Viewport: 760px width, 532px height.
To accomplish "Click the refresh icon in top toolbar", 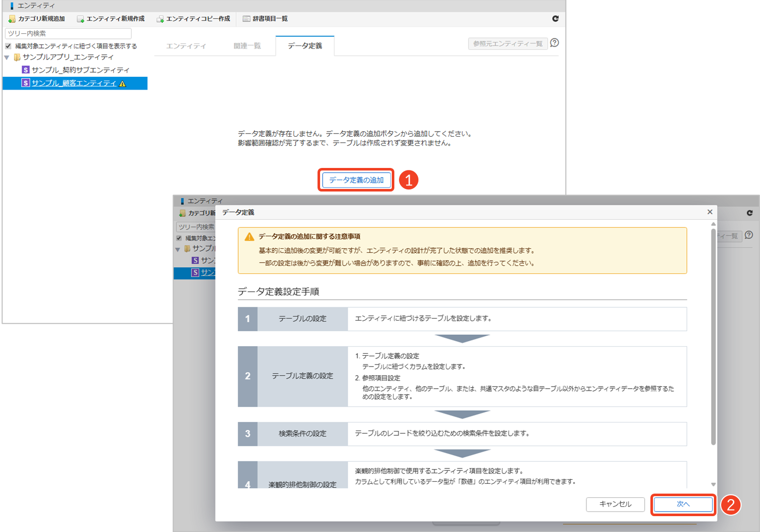I will 555,18.
